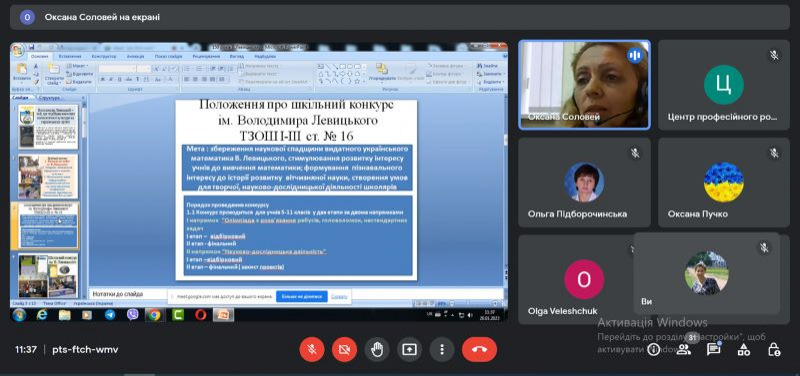
Task: Select highlighted third slide thumbnail
Action: coord(48,225)
